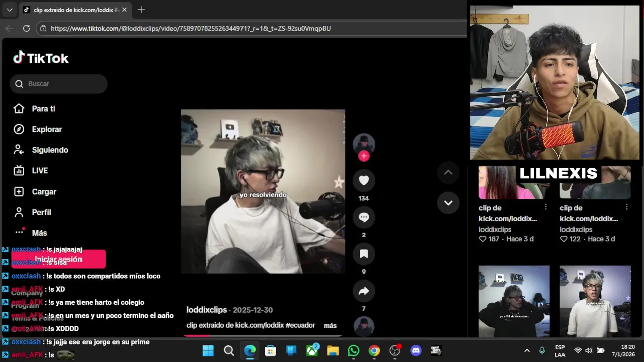Open loddixclips username under the video
This screenshot has height=362, width=644.
(207, 310)
